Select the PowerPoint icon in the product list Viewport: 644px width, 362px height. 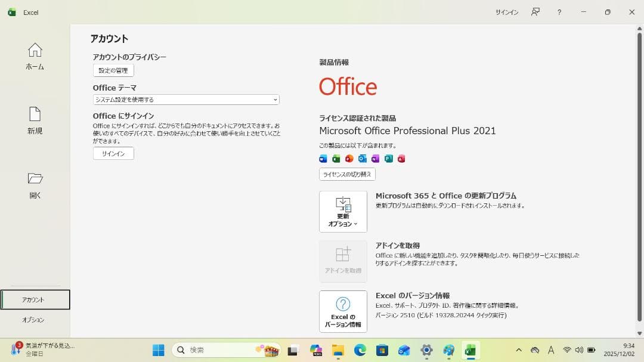[349, 159]
